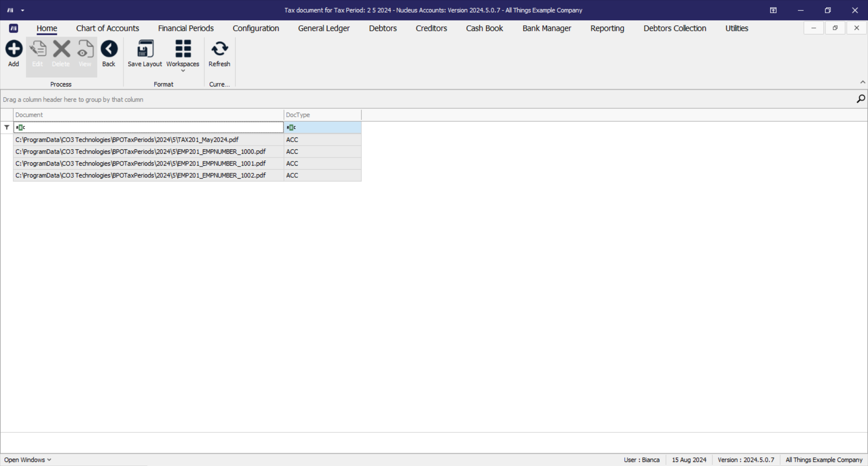This screenshot has height=466, width=868.
Task: Click the Delete X icon
Action: [x=61, y=49]
